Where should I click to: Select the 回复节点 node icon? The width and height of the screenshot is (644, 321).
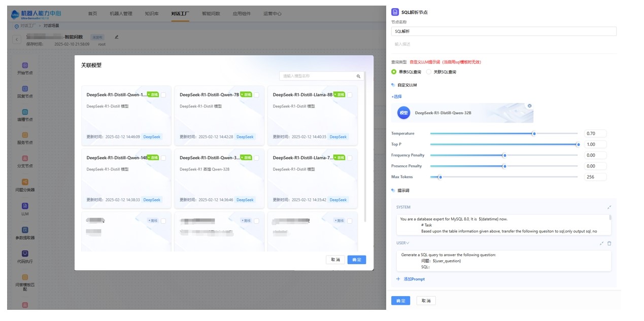coord(25,88)
